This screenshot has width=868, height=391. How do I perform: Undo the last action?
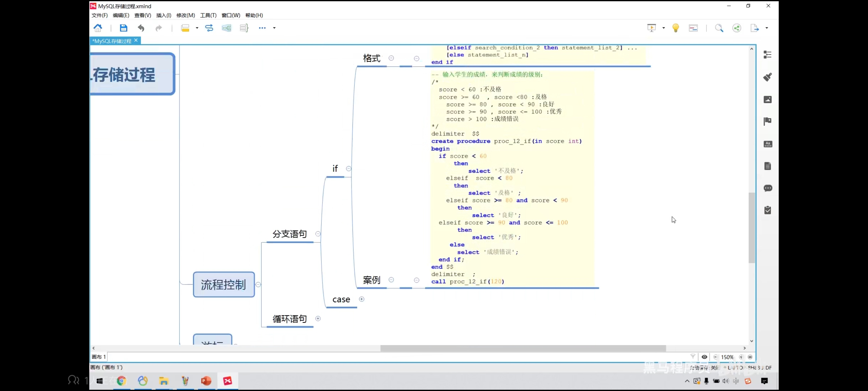click(141, 28)
